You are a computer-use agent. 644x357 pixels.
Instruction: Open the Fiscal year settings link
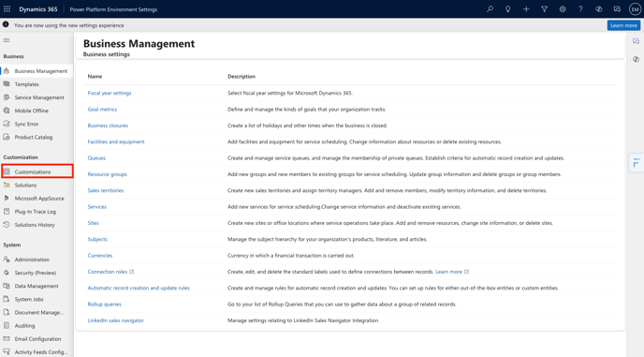110,93
